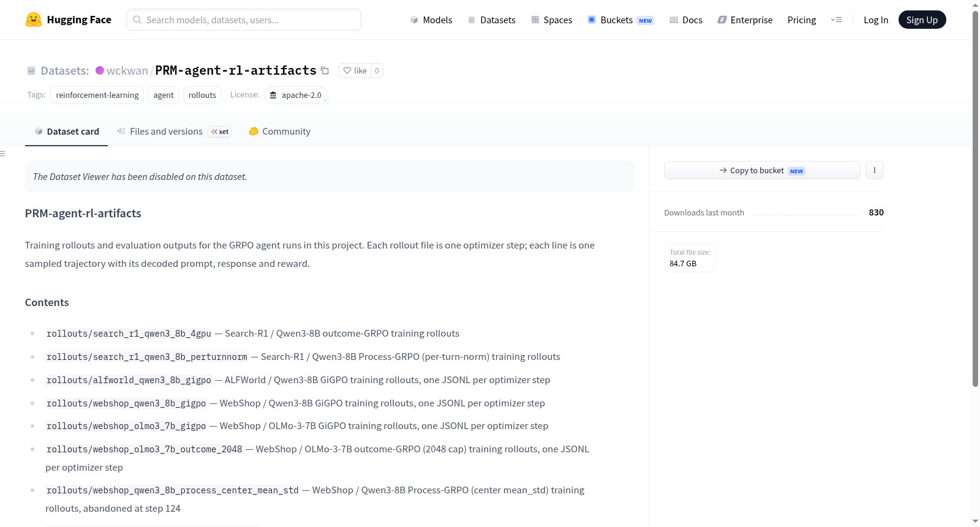Click the Log In link

pyautogui.click(x=876, y=20)
